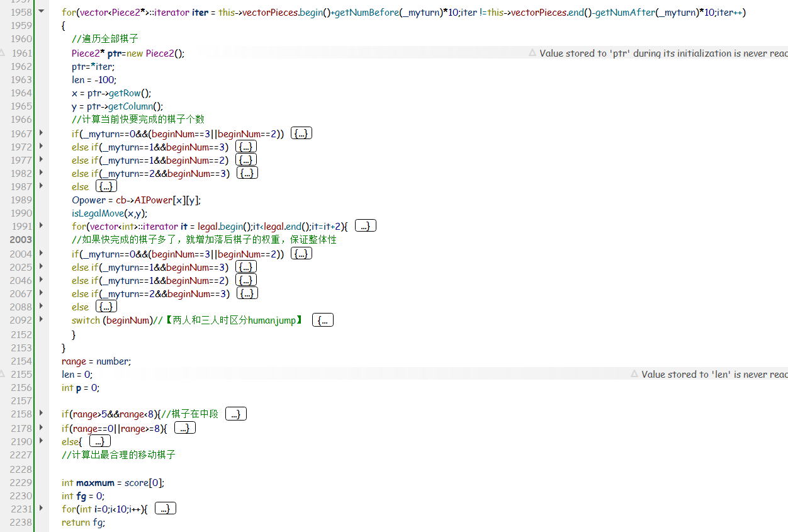Click the 'x = ptr->getRow();' line

coord(111,93)
